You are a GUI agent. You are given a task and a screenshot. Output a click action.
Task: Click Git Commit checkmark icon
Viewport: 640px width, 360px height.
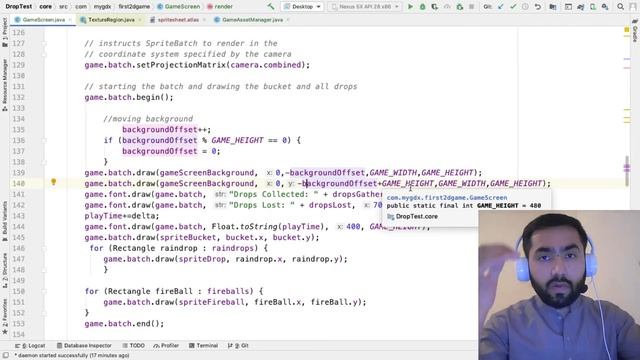(x=513, y=7)
